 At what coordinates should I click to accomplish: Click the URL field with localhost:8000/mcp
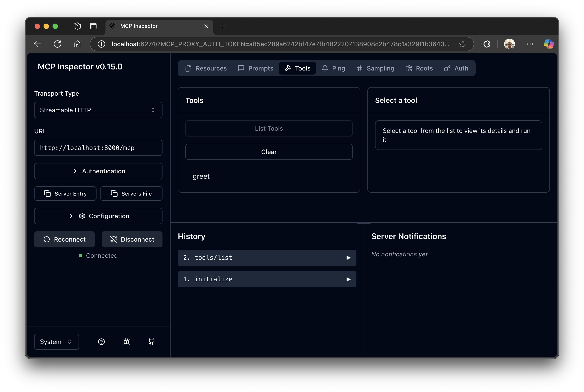98,148
